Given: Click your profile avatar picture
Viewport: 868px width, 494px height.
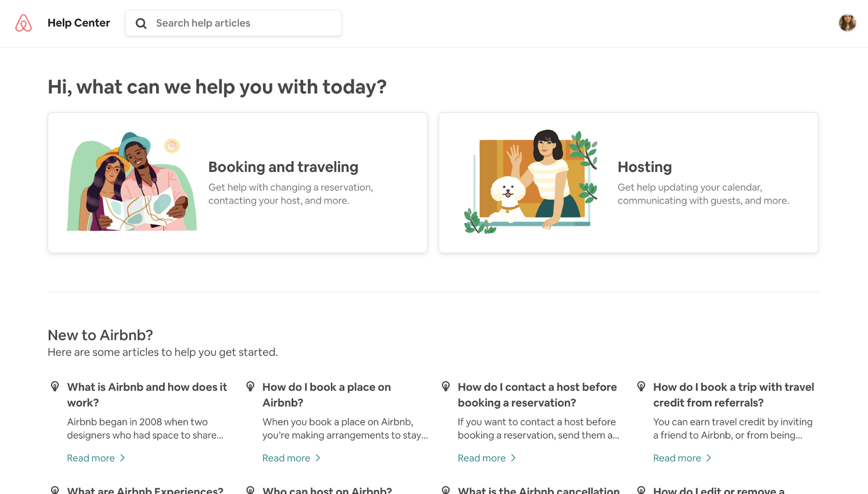Looking at the screenshot, I should tap(847, 23).
